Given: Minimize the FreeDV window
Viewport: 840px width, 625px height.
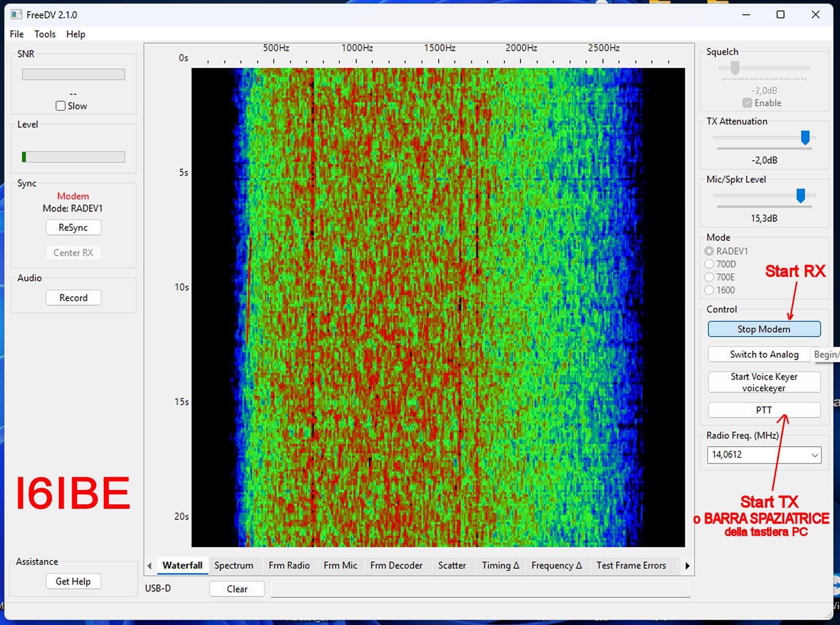Looking at the screenshot, I should (746, 14).
